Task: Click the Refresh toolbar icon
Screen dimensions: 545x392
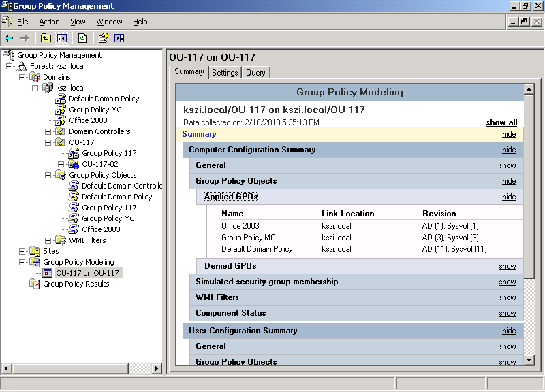Action: coord(82,38)
